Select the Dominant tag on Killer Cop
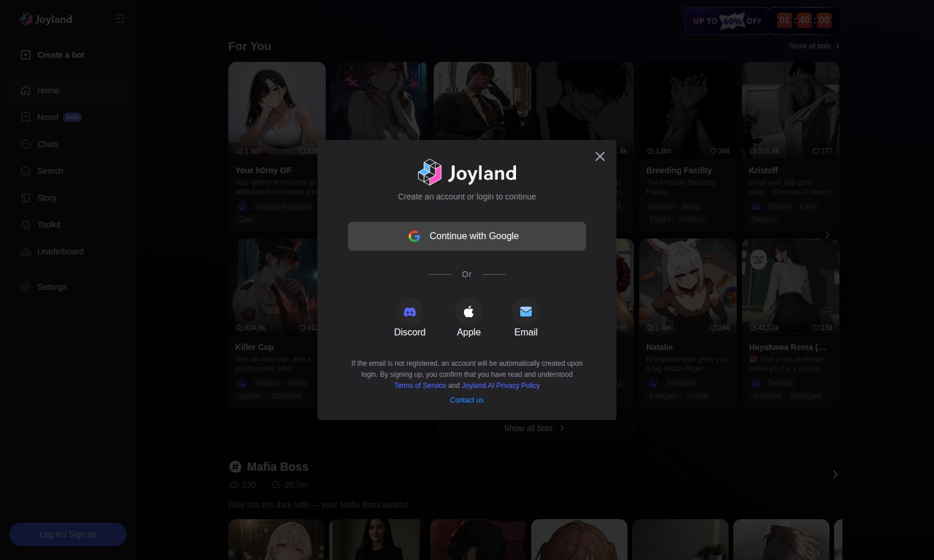 click(287, 396)
